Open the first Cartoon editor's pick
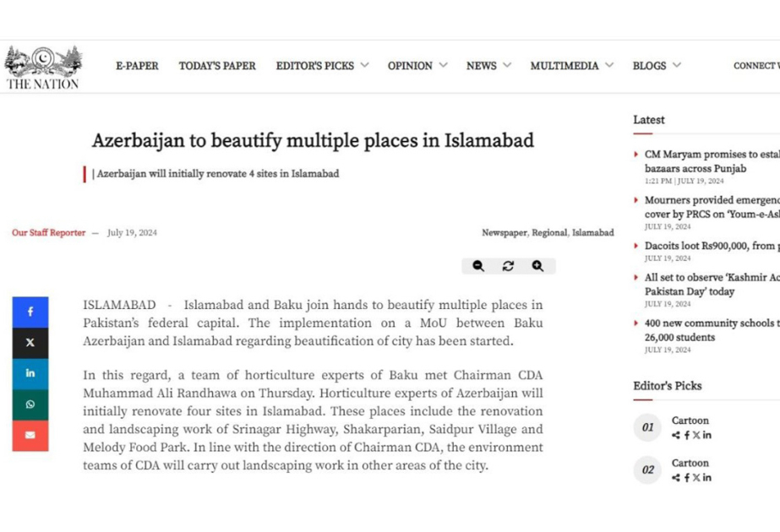 690,421
